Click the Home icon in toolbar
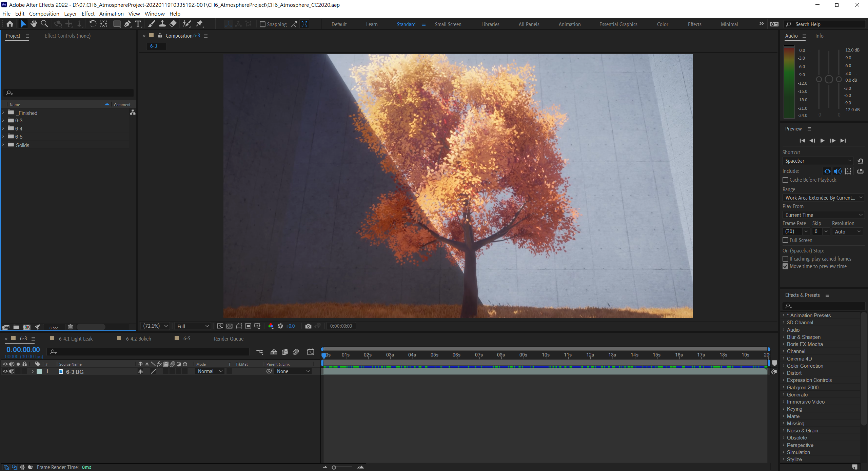Viewport: 868px width, 471px height. point(10,24)
